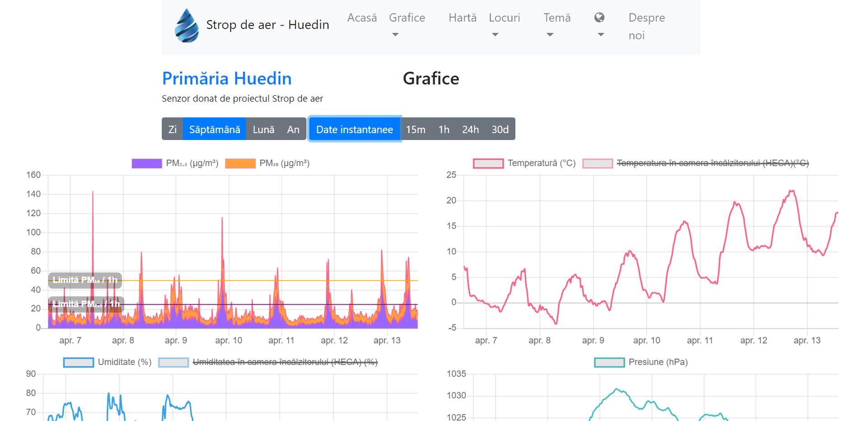
Task: Select Date instantanee averaging mode
Action: tap(354, 129)
